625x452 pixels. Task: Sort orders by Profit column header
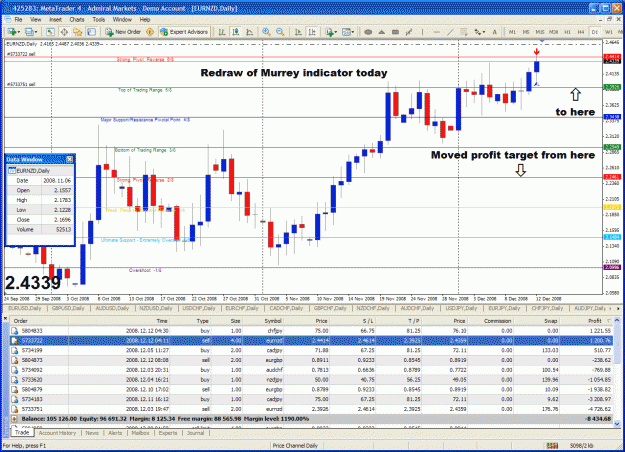[586, 321]
